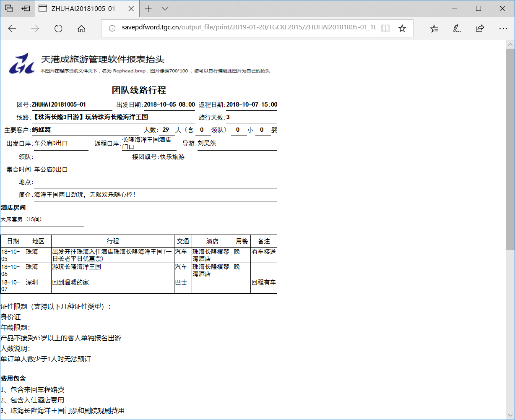Click main customer 蚂蜂窝
515x420 pixels.
tap(41, 130)
